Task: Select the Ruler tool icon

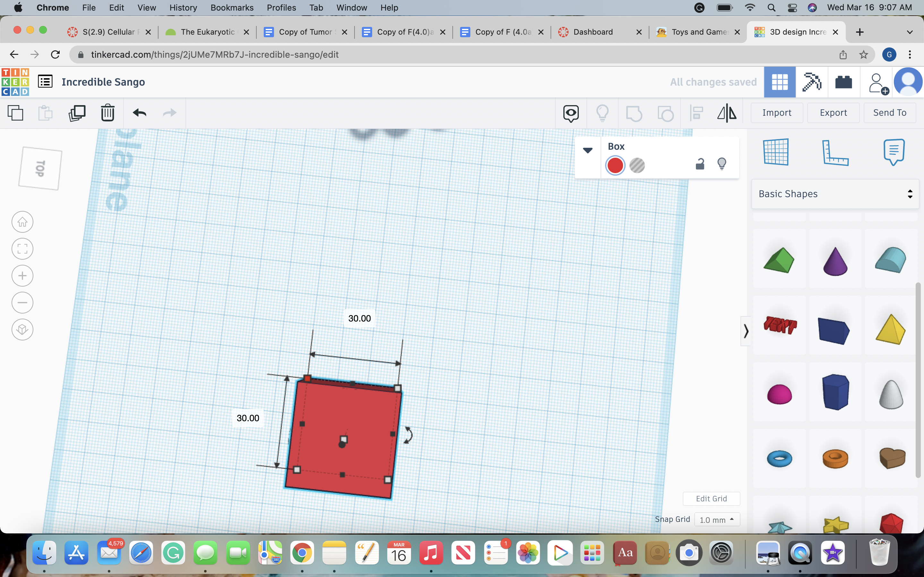Action: coord(835,153)
